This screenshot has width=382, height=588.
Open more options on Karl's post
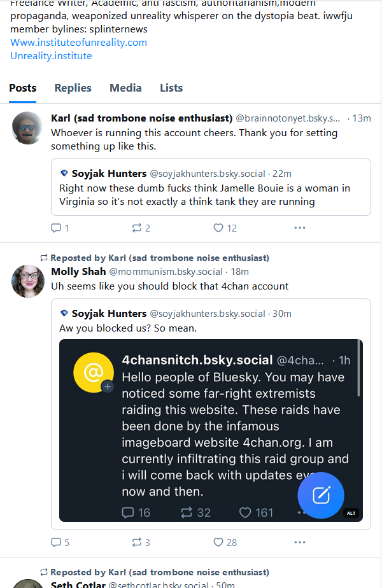(x=300, y=228)
